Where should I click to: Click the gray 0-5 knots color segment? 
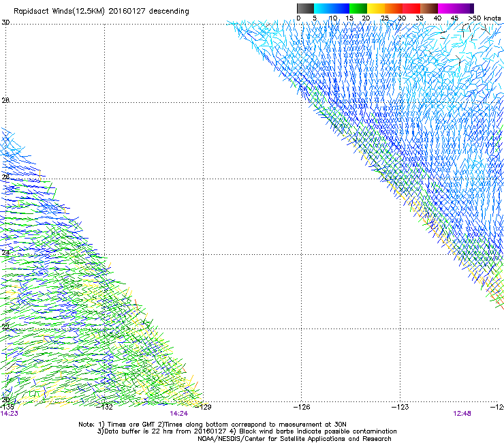pyautogui.click(x=305, y=8)
